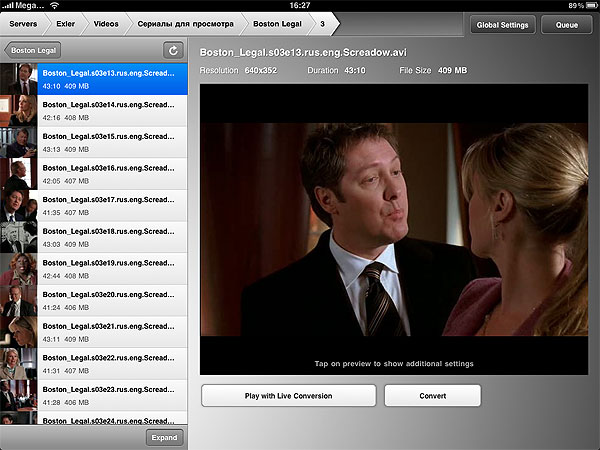Select Boston Legal breadcrumb in top bar
This screenshot has height=450, width=600.
(x=276, y=23)
